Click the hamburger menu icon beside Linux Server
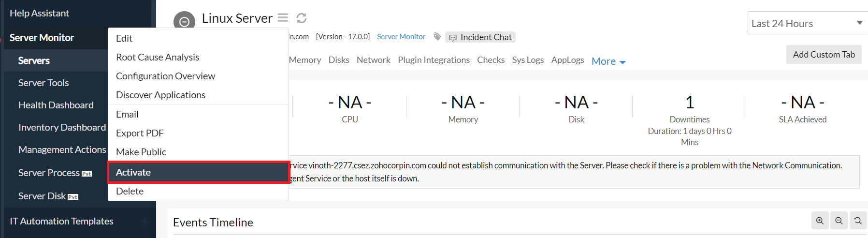 [283, 18]
